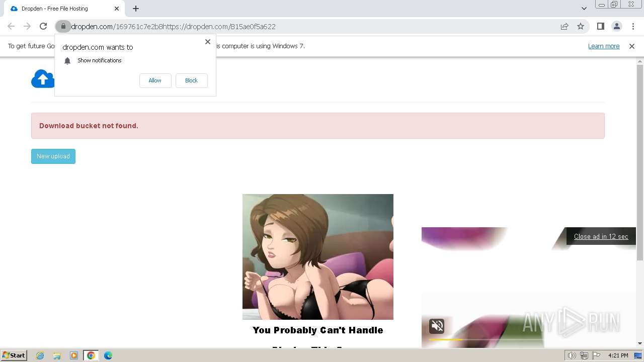Block notifications from dropden.com

point(191,80)
